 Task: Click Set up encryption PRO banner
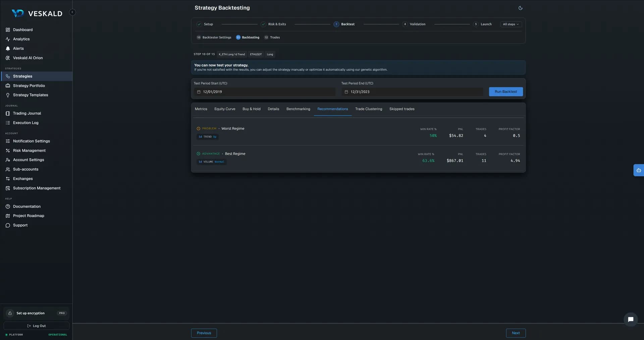pos(37,313)
